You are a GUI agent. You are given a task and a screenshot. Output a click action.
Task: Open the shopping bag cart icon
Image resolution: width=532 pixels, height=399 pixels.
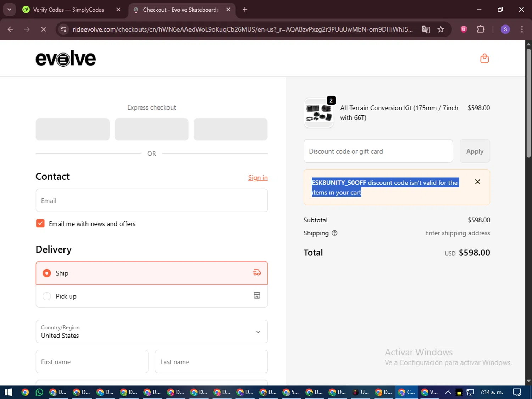(484, 59)
